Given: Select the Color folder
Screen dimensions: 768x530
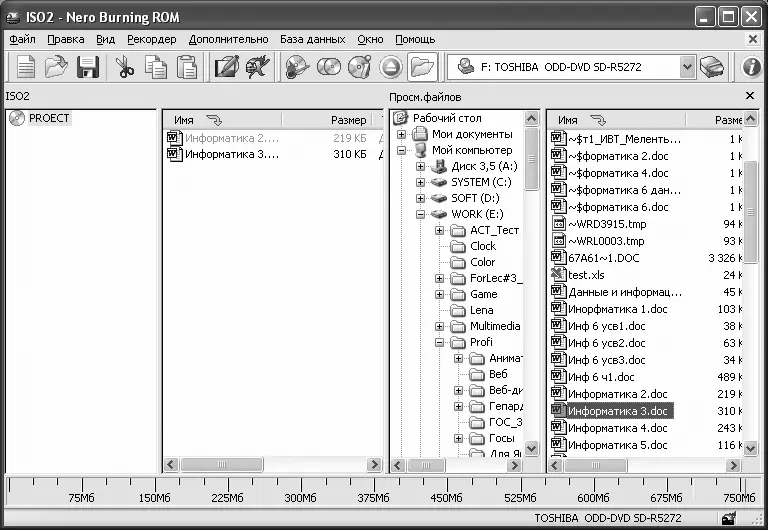Looking at the screenshot, I should (x=482, y=262).
